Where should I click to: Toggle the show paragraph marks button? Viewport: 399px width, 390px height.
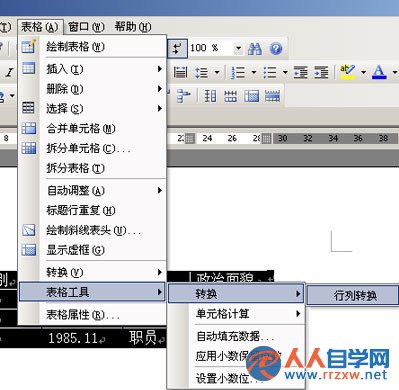click(177, 49)
